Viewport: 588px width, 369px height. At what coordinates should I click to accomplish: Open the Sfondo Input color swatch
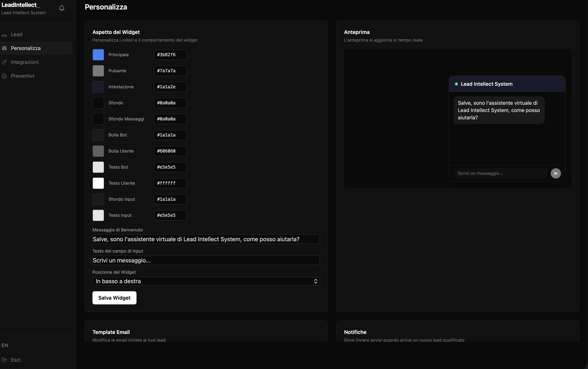click(98, 199)
